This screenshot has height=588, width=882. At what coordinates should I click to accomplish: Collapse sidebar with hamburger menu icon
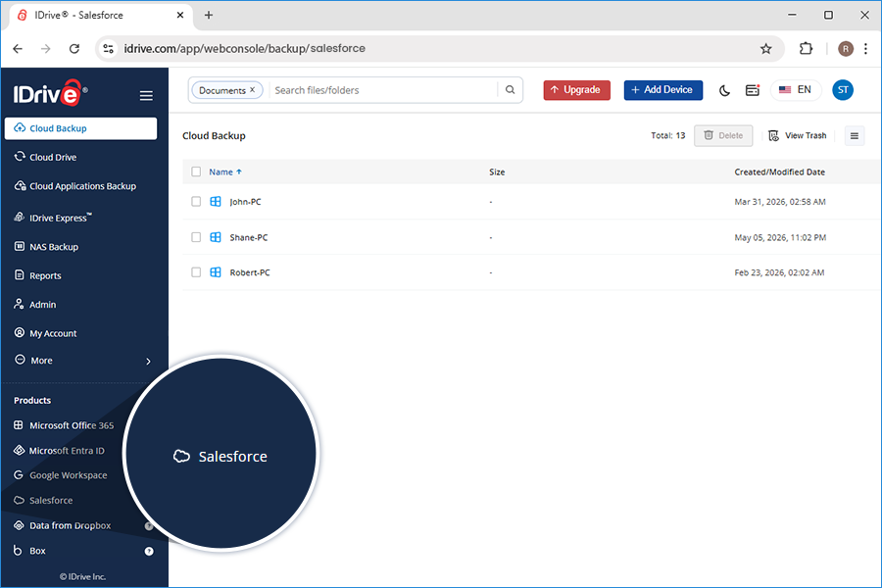(x=146, y=96)
